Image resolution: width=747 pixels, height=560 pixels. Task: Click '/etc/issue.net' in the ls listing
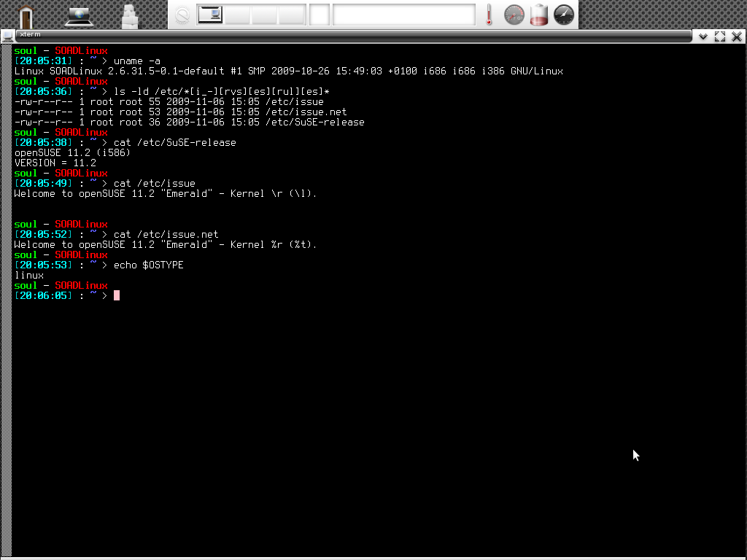306,112
